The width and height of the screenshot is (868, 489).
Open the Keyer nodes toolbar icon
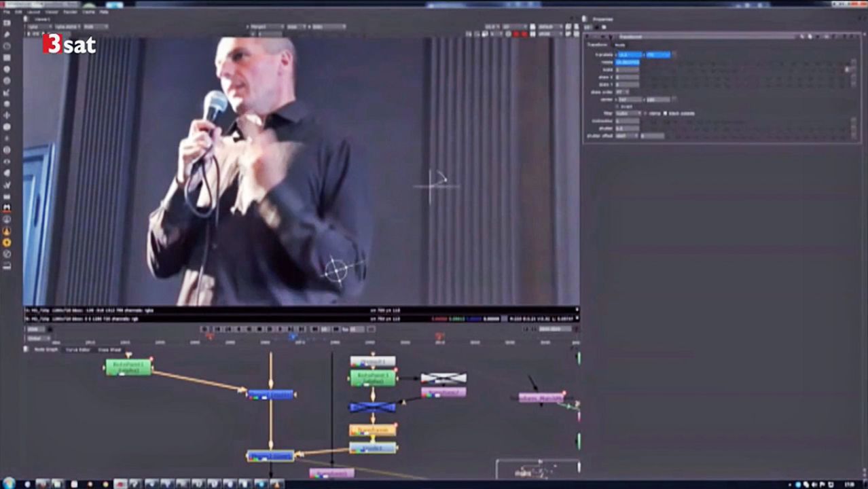(7, 92)
